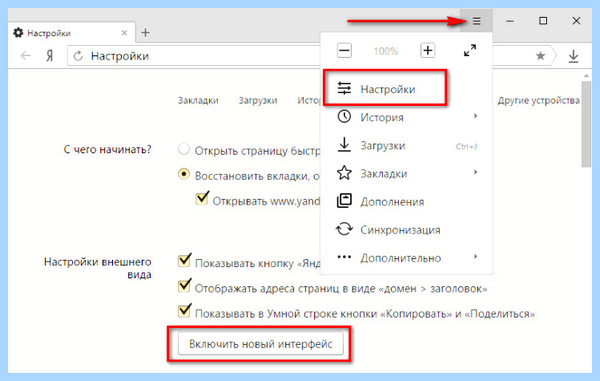Viewport: 600px width, 381px height.
Task: Toggle Показывать кнопку Яндекс checkbox
Action: pos(184,261)
